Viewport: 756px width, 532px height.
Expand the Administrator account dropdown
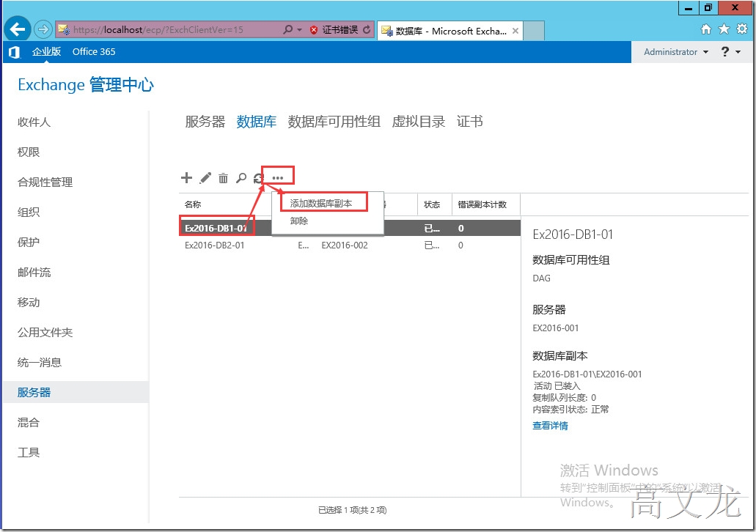click(x=676, y=51)
